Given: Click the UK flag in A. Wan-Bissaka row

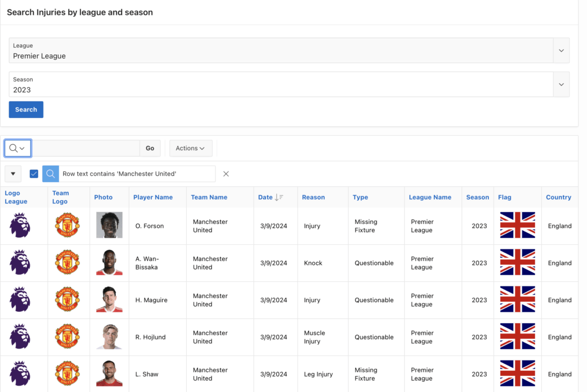Looking at the screenshot, I should [x=517, y=262].
